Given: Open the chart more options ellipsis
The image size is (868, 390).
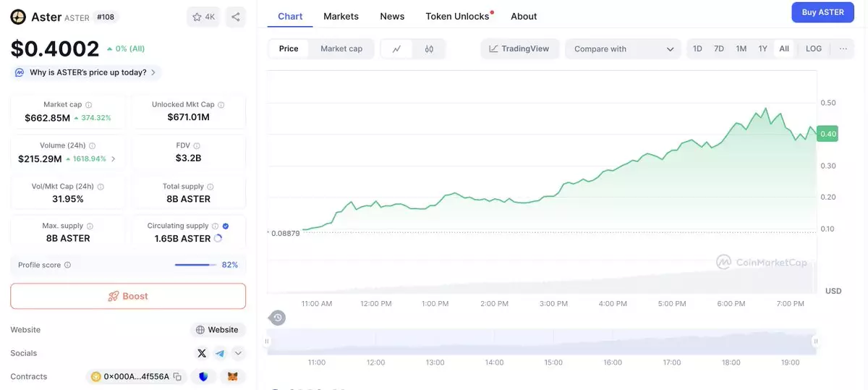Looking at the screenshot, I should [843, 48].
